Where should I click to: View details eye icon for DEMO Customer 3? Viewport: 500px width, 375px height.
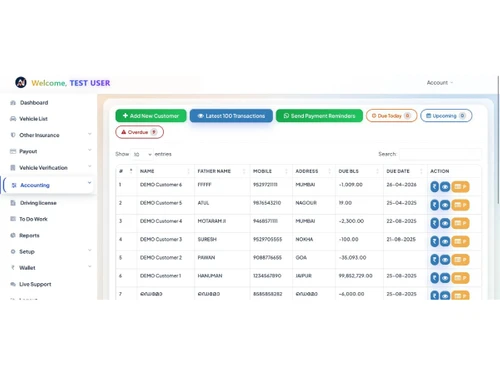[x=445, y=241]
